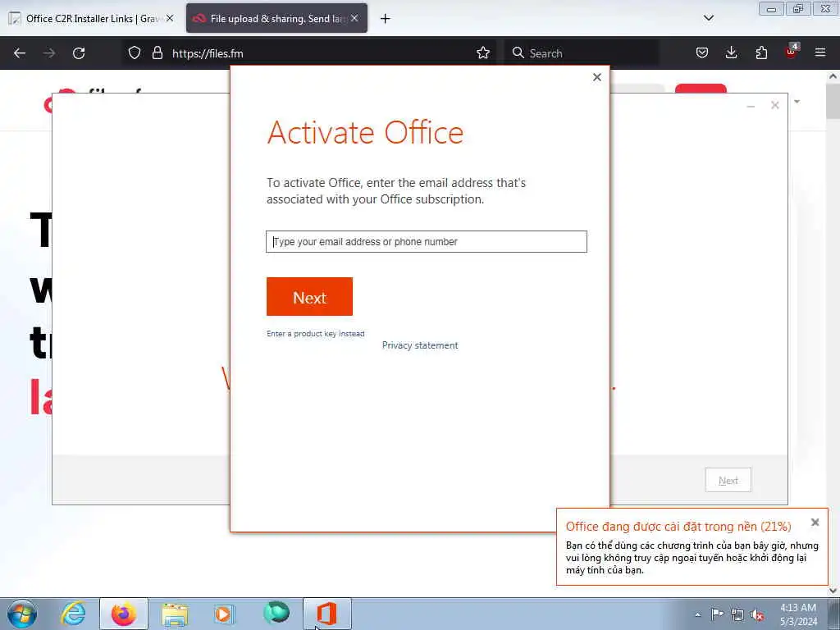This screenshot has width=840, height=630.
Task: Open the Pocket save icon
Action: tap(702, 53)
